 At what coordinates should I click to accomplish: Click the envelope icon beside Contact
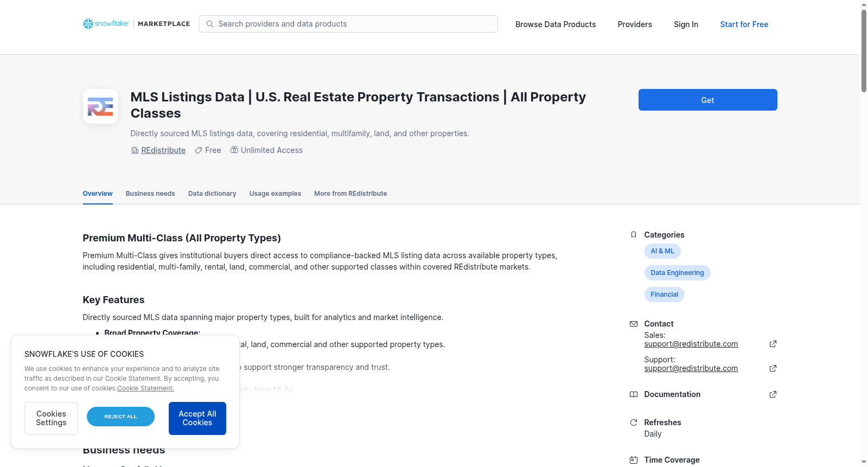pyautogui.click(x=634, y=324)
